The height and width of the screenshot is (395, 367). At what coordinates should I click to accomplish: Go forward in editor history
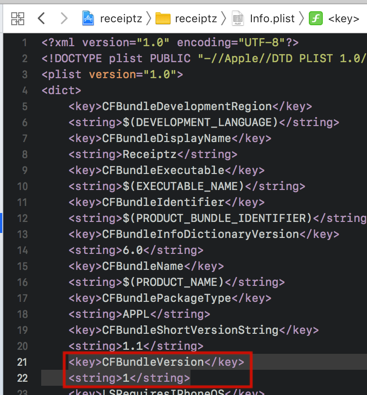point(64,19)
